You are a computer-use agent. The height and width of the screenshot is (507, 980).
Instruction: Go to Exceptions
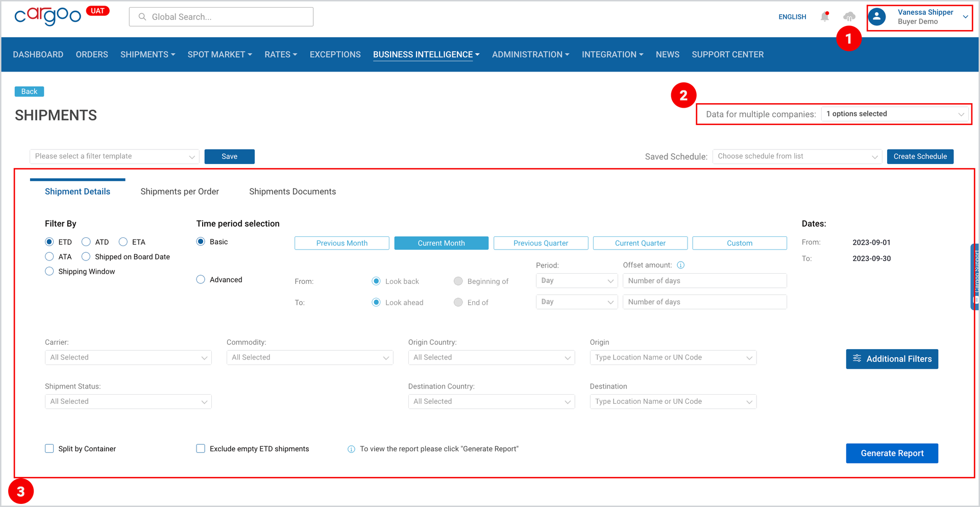(x=335, y=55)
